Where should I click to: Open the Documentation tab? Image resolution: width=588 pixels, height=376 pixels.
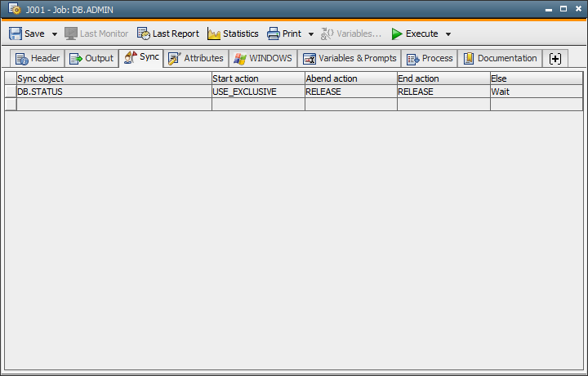coord(500,58)
